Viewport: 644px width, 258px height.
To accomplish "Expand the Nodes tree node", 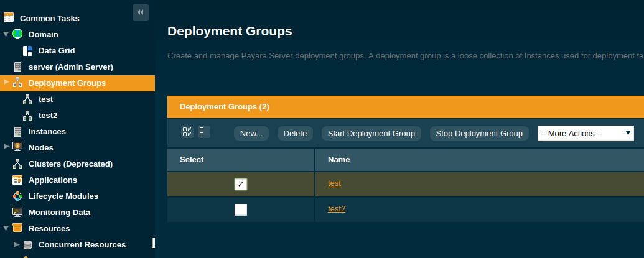I will coord(6,147).
